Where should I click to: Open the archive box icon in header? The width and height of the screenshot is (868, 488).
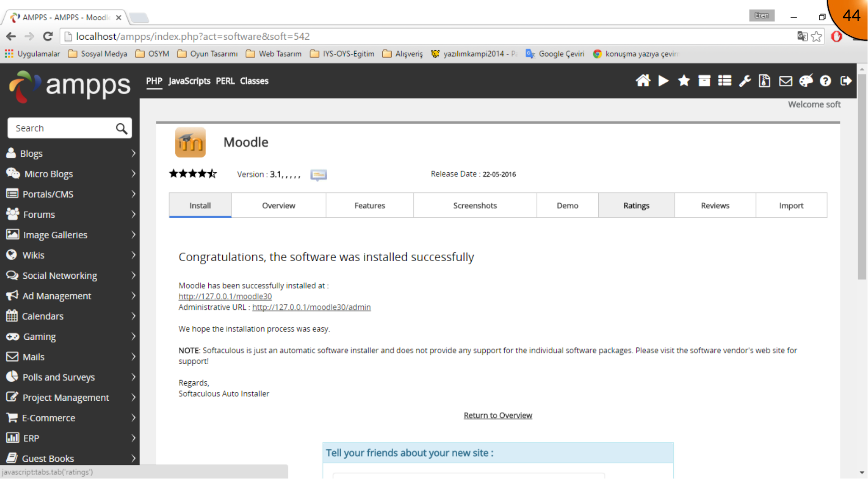pos(704,81)
